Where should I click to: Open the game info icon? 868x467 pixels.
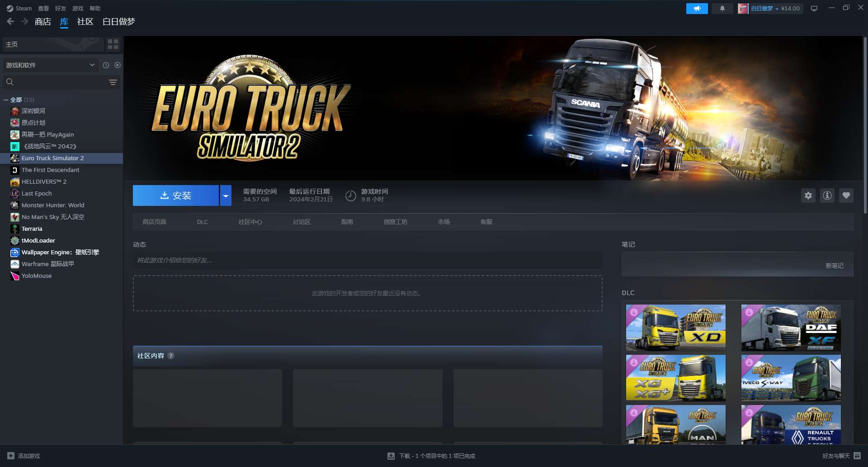coord(827,195)
